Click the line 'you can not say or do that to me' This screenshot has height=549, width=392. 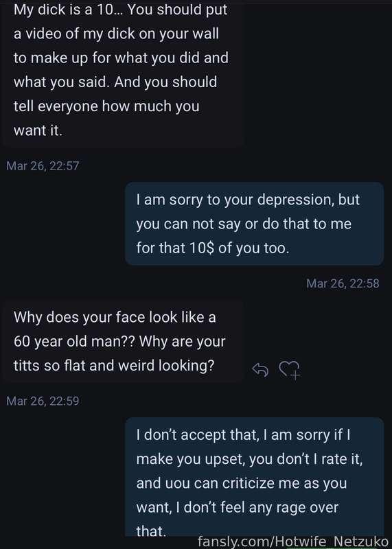point(244,224)
